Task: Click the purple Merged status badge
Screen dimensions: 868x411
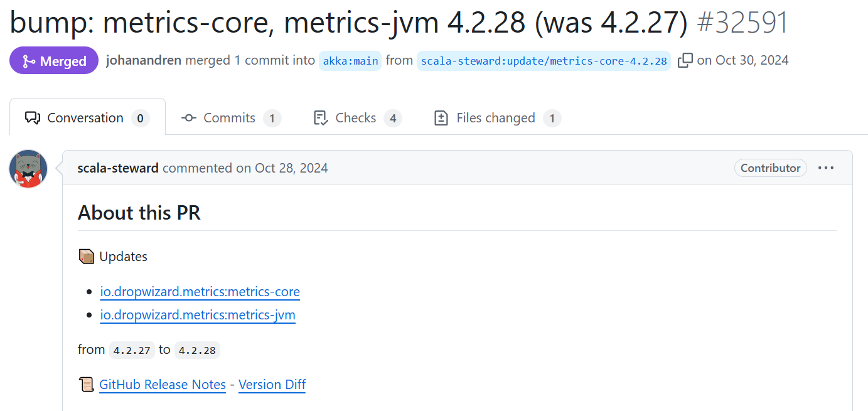Action: 54,61
